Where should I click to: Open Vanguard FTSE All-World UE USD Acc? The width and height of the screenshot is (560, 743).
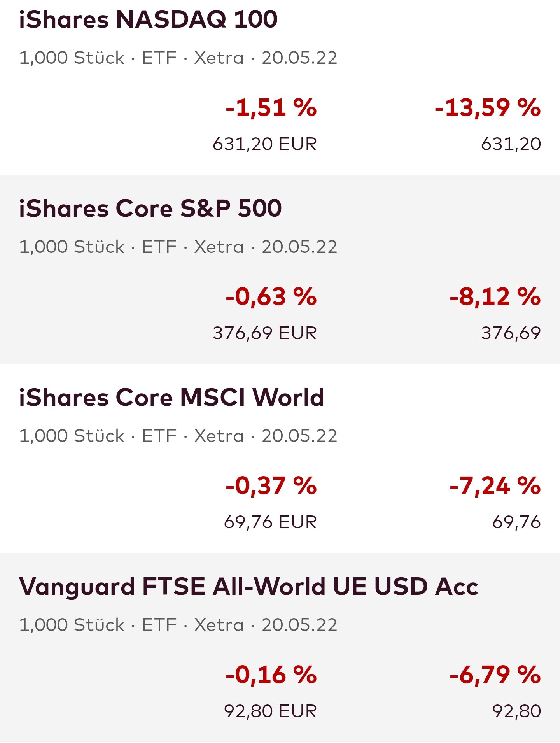[248, 587]
